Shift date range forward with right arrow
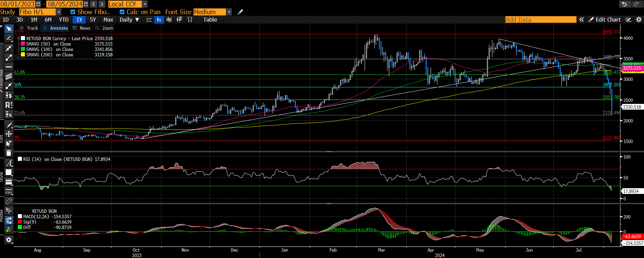The width and height of the screenshot is (644, 258). pyautogui.click(x=102, y=4)
